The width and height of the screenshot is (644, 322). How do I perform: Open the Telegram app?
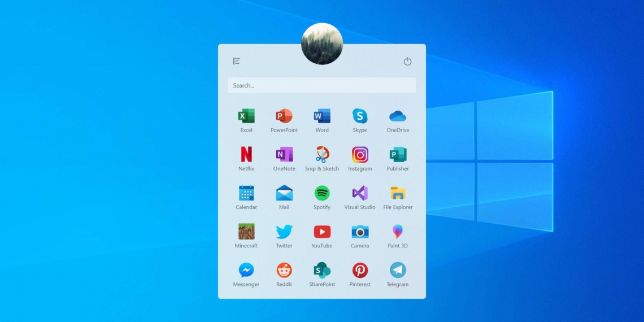pyautogui.click(x=398, y=270)
